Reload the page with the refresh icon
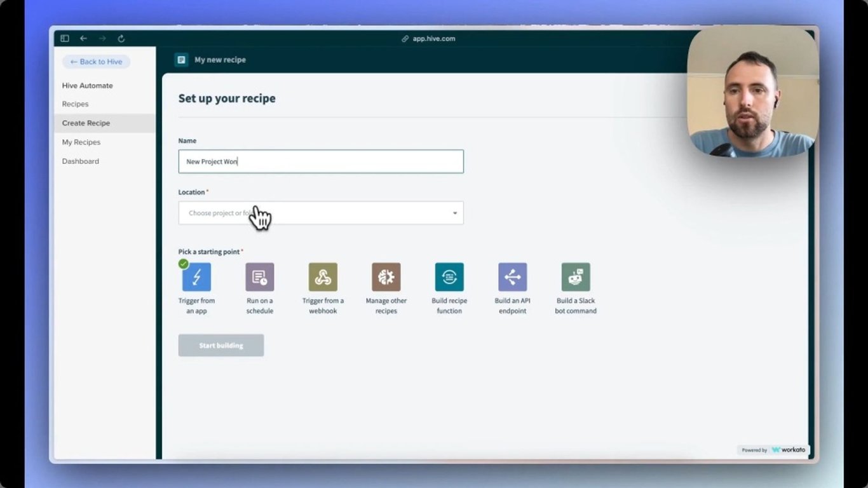Image resolution: width=868 pixels, height=488 pixels. click(121, 39)
